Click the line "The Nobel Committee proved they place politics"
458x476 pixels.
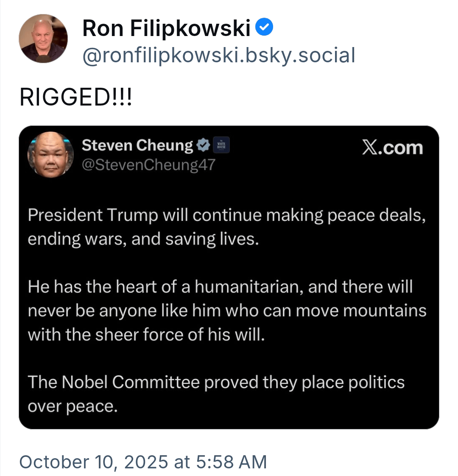tap(216, 382)
